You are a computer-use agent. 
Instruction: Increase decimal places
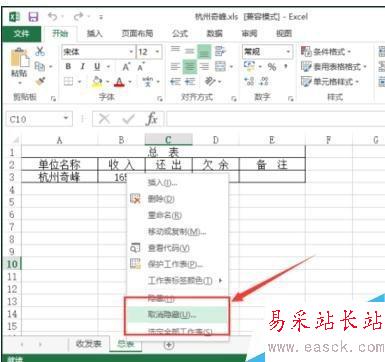[x=249, y=81]
